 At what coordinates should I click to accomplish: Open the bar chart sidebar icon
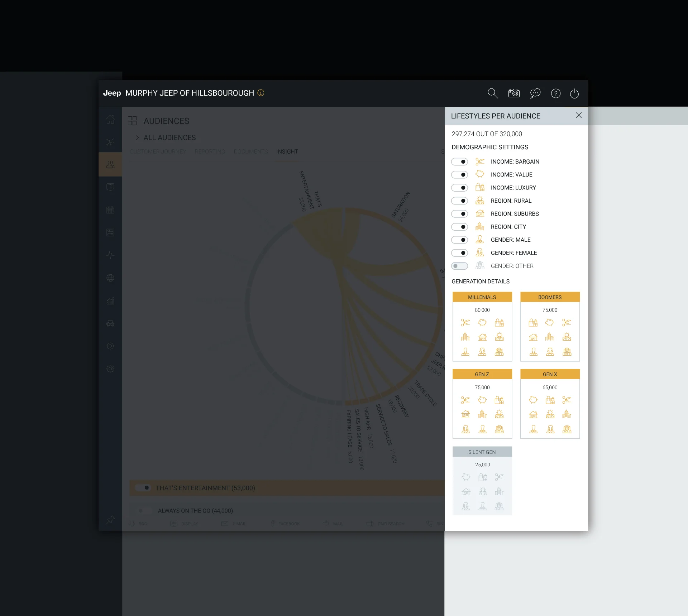[110, 301]
